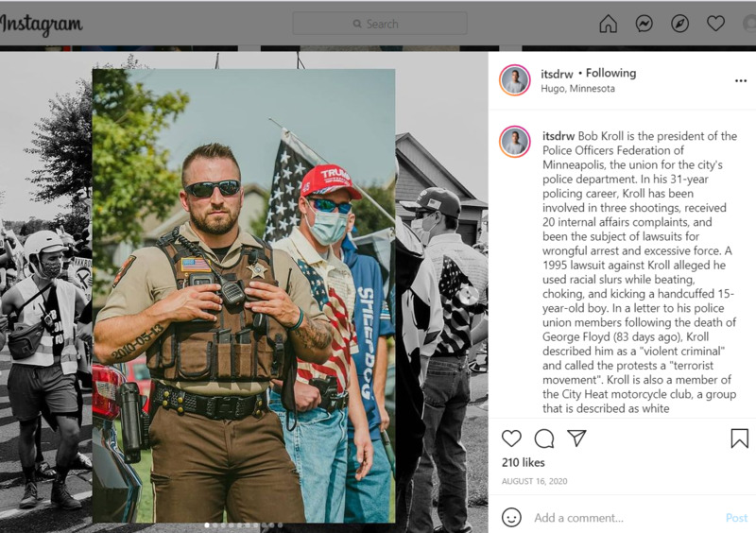Open the Activity heart in top bar
The image size is (756, 533).
click(715, 23)
